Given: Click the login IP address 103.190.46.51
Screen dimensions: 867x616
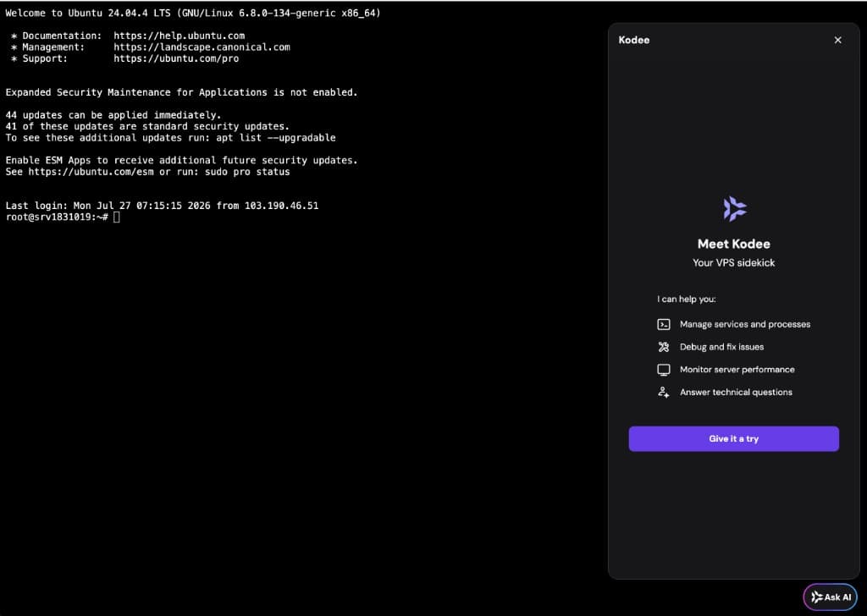Looking at the screenshot, I should pyautogui.click(x=281, y=206).
